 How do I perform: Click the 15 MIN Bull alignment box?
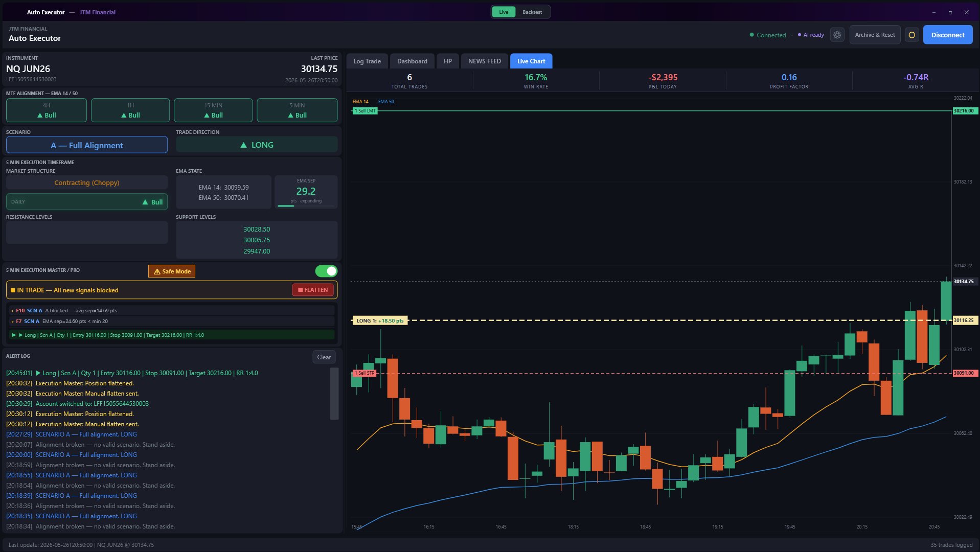click(213, 110)
